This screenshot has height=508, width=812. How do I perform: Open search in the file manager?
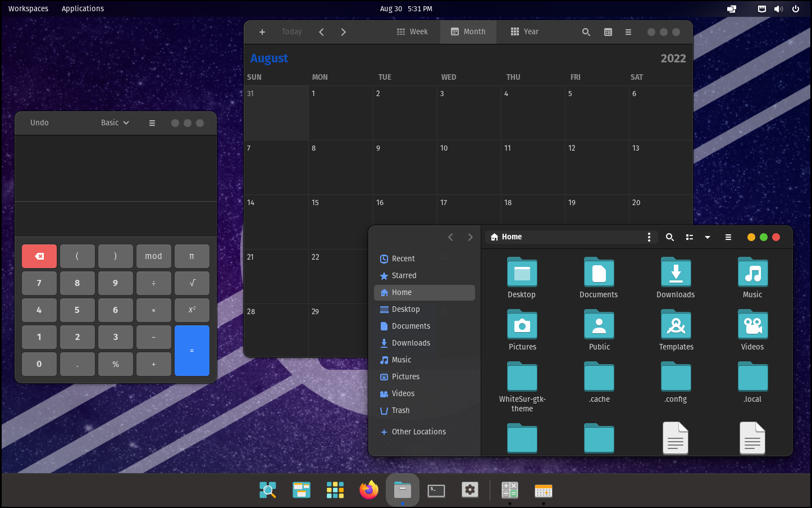[669, 237]
